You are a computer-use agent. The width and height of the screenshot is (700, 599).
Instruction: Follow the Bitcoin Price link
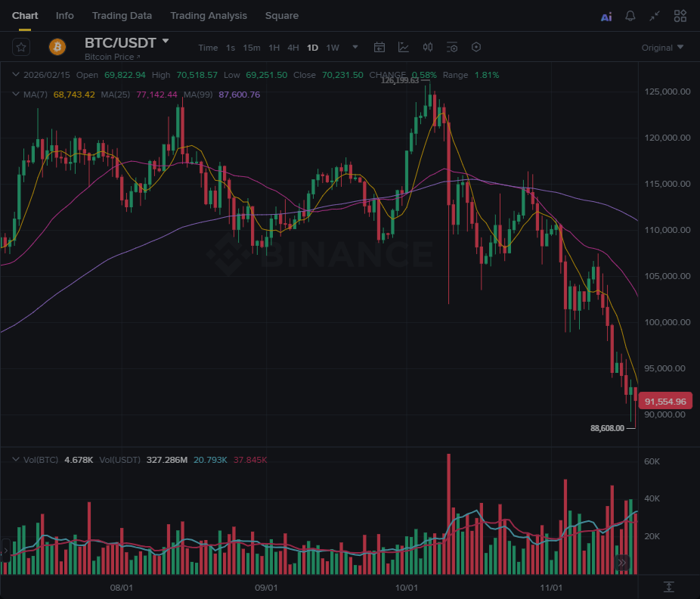112,57
